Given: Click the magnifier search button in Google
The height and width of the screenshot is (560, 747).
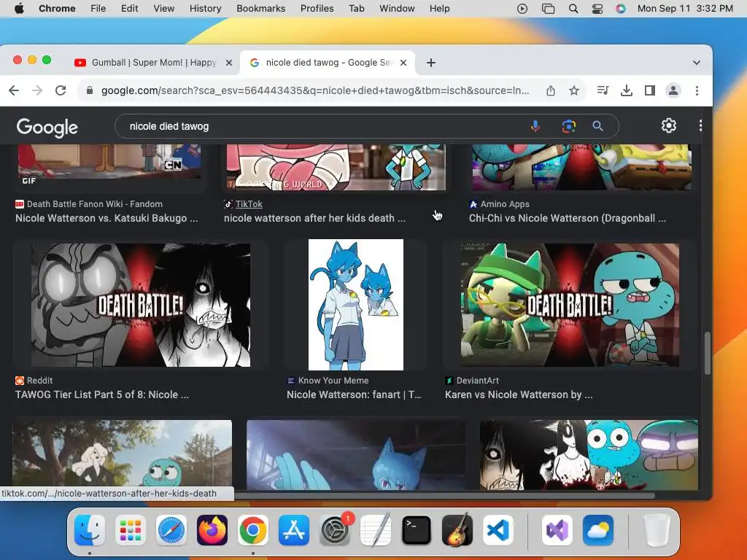Looking at the screenshot, I should tap(598, 126).
